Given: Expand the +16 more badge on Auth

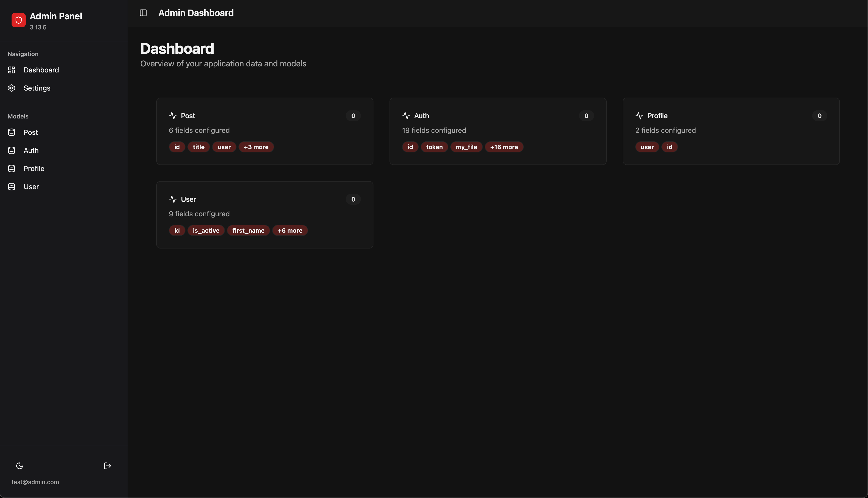Looking at the screenshot, I should 504,147.
